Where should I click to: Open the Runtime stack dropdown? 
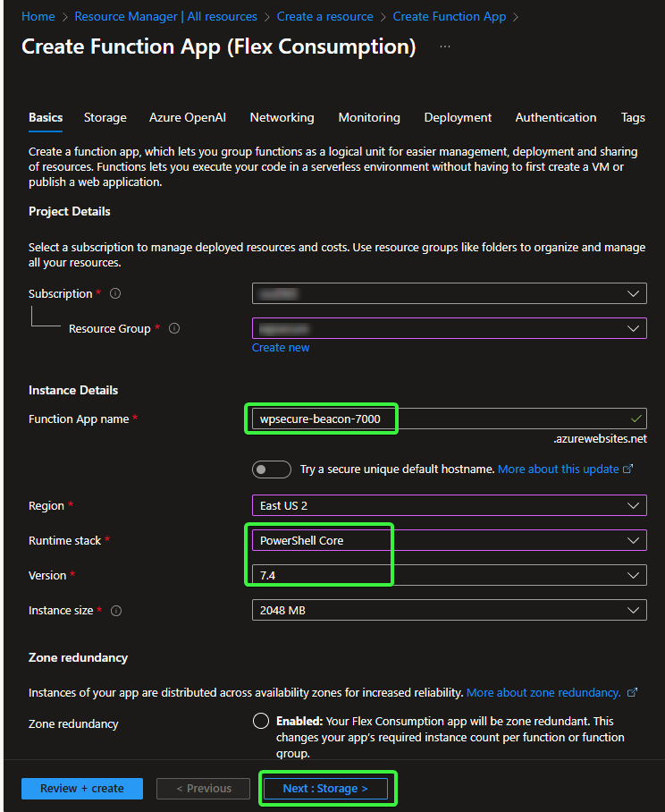(x=449, y=540)
